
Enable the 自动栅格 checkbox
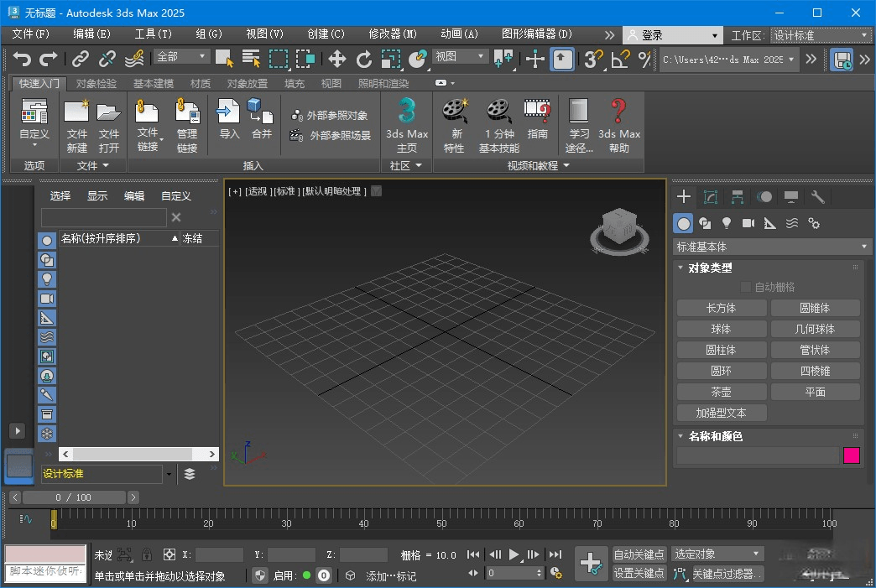tap(745, 286)
